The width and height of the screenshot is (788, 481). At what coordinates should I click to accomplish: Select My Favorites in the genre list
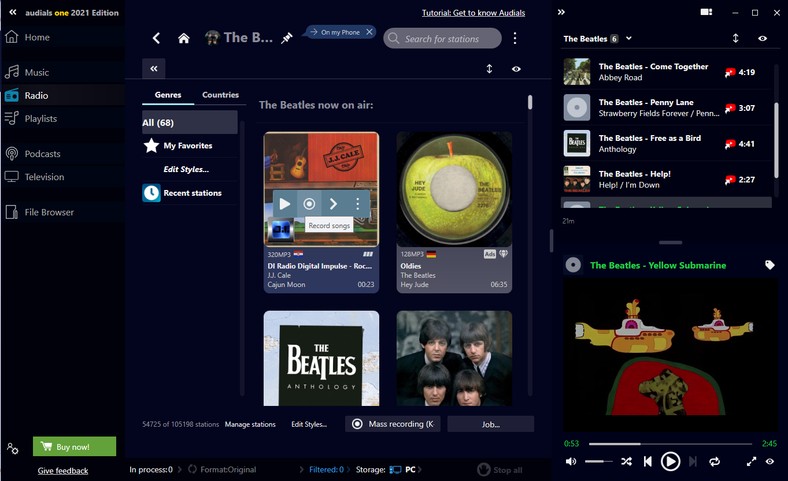(x=187, y=146)
